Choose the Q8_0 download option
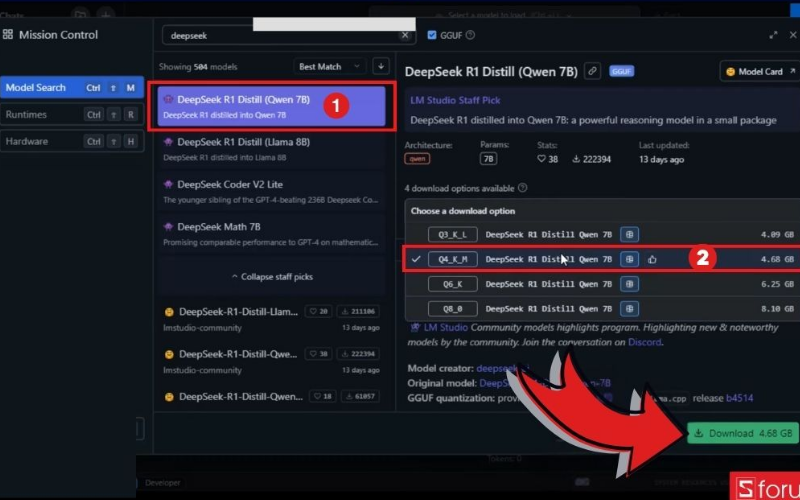Viewport: 800px width, 500px height. [x=602, y=309]
